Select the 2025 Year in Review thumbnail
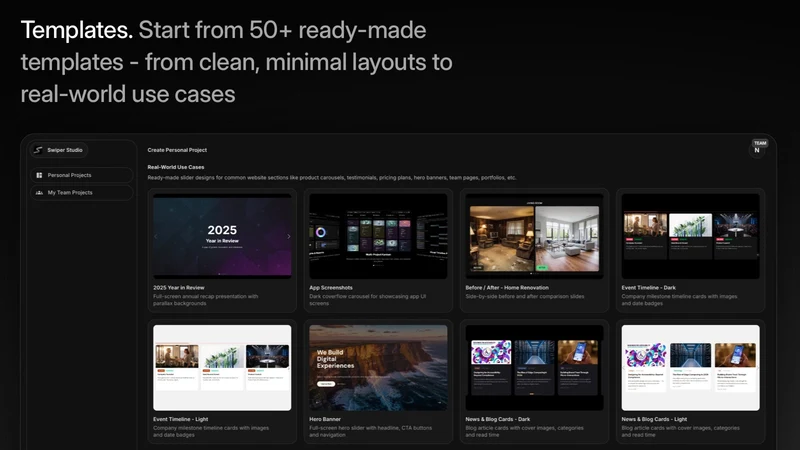The width and height of the screenshot is (800, 450). coord(222,236)
